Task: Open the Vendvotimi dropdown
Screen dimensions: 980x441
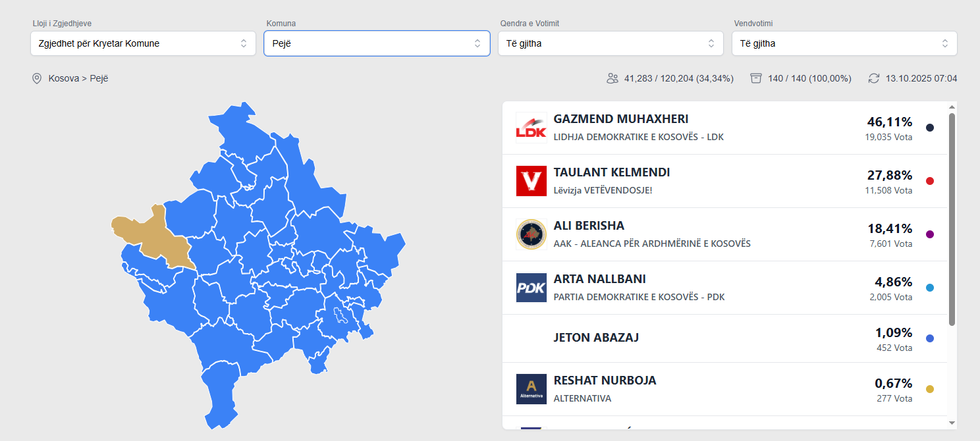Action: click(844, 44)
